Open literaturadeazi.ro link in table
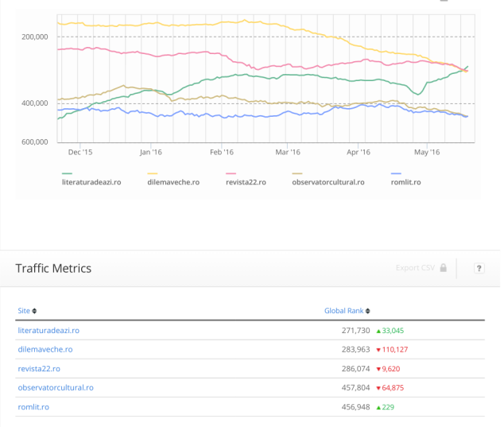The height and width of the screenshot is (427, 504). tap(48, 331)
